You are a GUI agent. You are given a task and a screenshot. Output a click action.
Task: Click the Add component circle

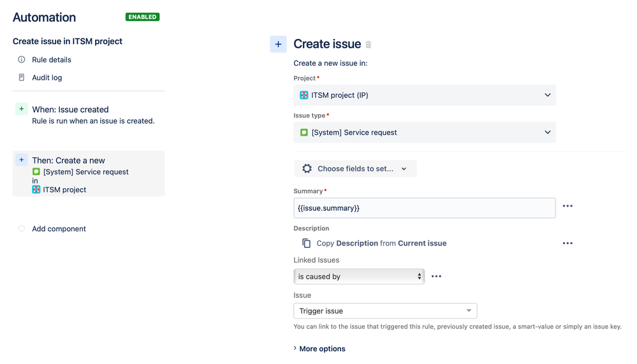tap(22, 229)
